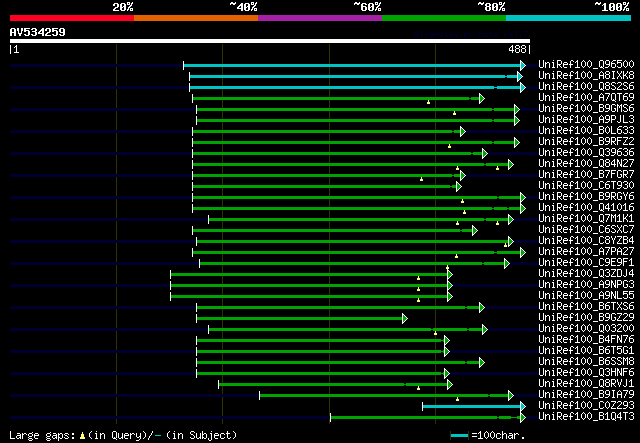Select the UniRef100_B7FGR7 label
640x443 pixels.
click(x=586, y=175)
